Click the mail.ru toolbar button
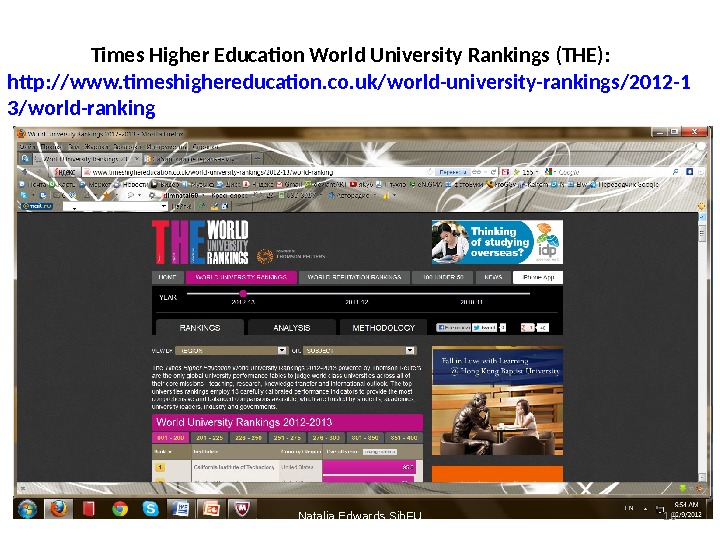 pos(37,206)
